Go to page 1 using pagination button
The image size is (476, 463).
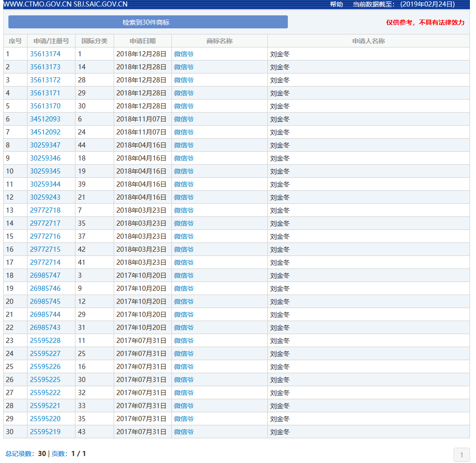pos(462,455)
